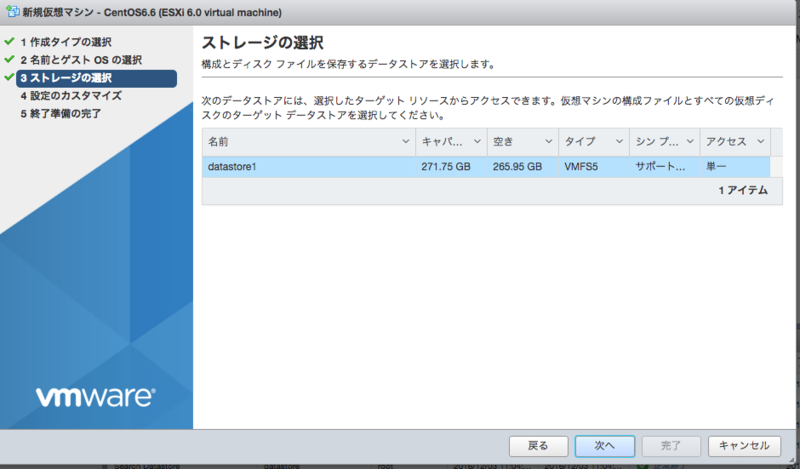Open the キャパ... column dropdown arrow
800x469 pixels.
477,141
